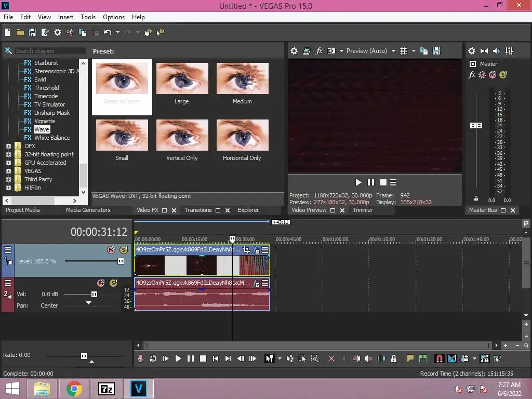This screenshot has width=532, height=399.
Task: Toggle preview on external monitor icon
Action: 307,51
